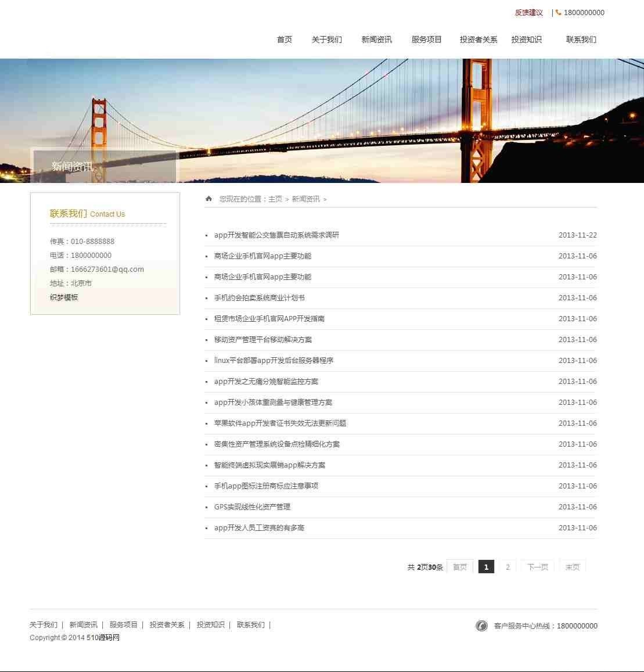Viewport: 644px width, 672px height.
Task: Click 510源码网 in the copyright line
Action: [x=103, y=638]
